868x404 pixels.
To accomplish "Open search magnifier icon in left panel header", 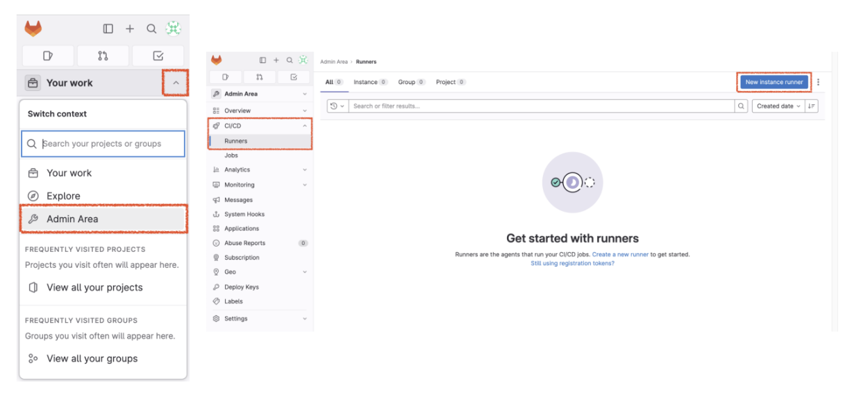I will (x=151, y=28).
